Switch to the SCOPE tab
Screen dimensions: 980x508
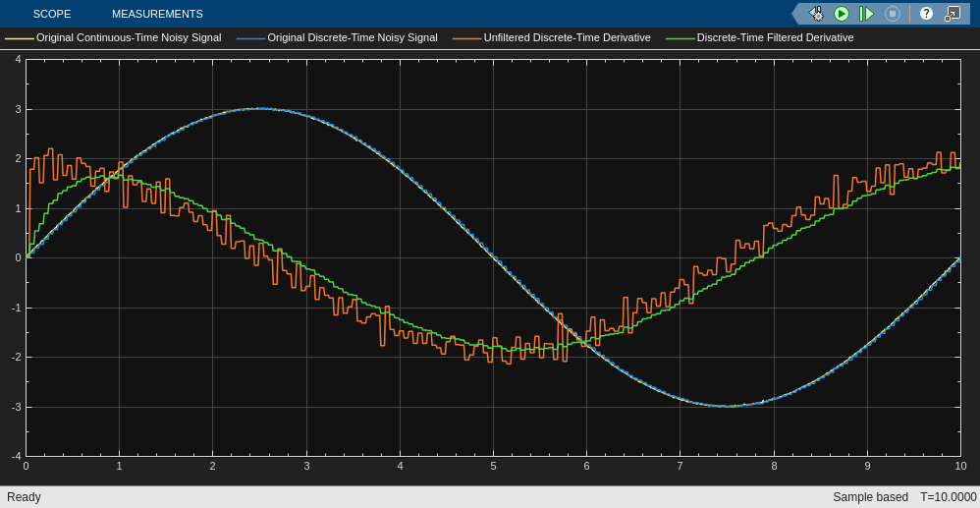pos(52,14)
